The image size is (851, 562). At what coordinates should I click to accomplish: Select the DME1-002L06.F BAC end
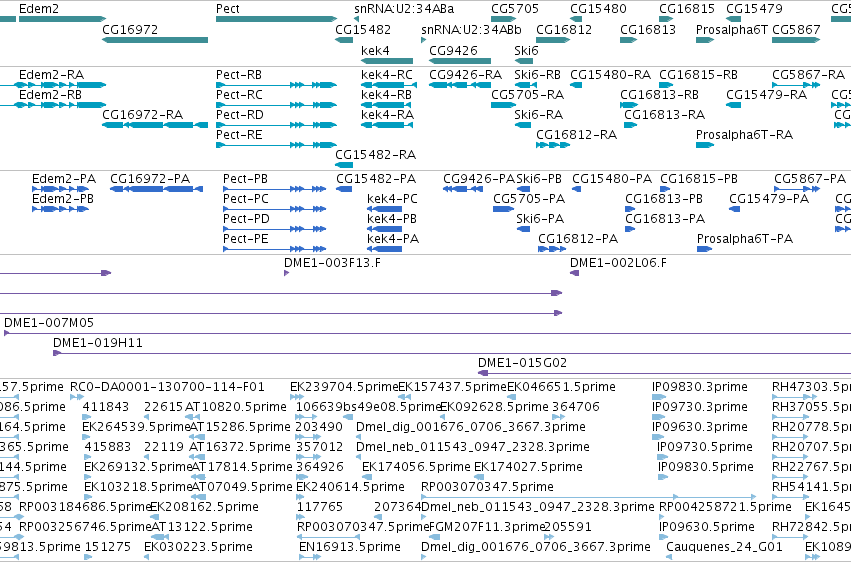click(x=574, y=273)
